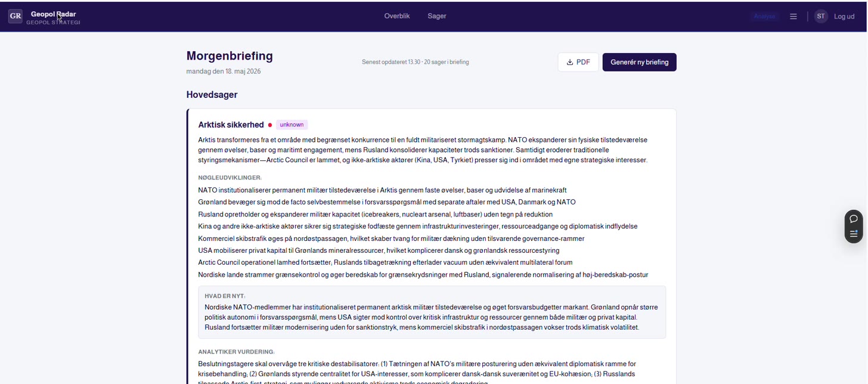The height and width of the screenshot is (384, 868).
Task: Open the chat bubble icon
Action: tap(854, 219)
